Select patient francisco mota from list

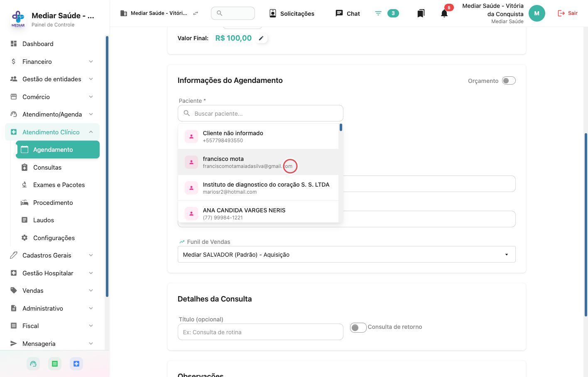258,162
